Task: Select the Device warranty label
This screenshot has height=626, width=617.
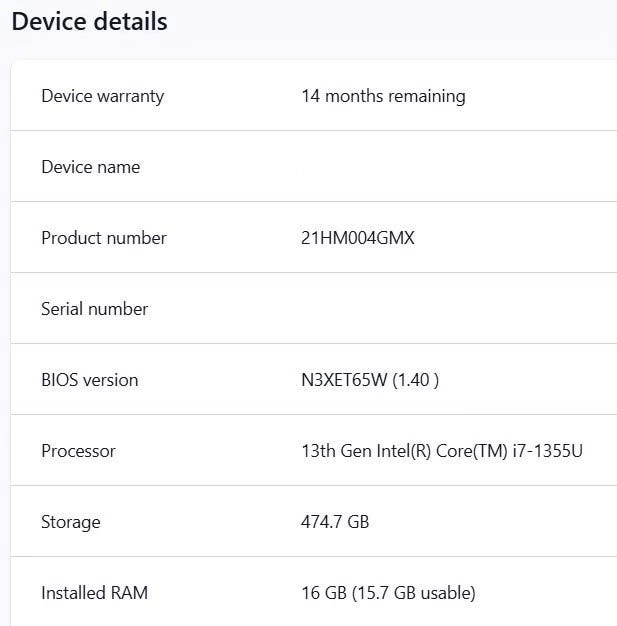Action: [x=103, y=97]
